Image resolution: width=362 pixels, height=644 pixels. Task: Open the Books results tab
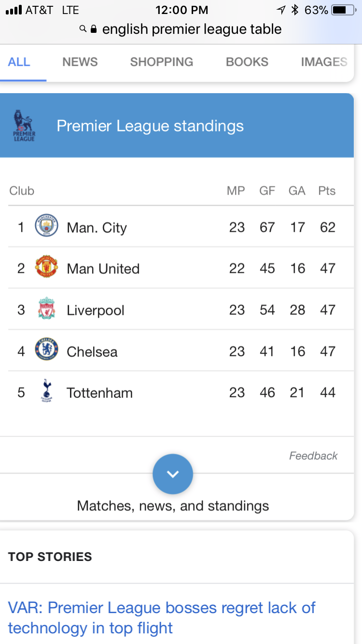pyautogui.click(x=247, y=62)
